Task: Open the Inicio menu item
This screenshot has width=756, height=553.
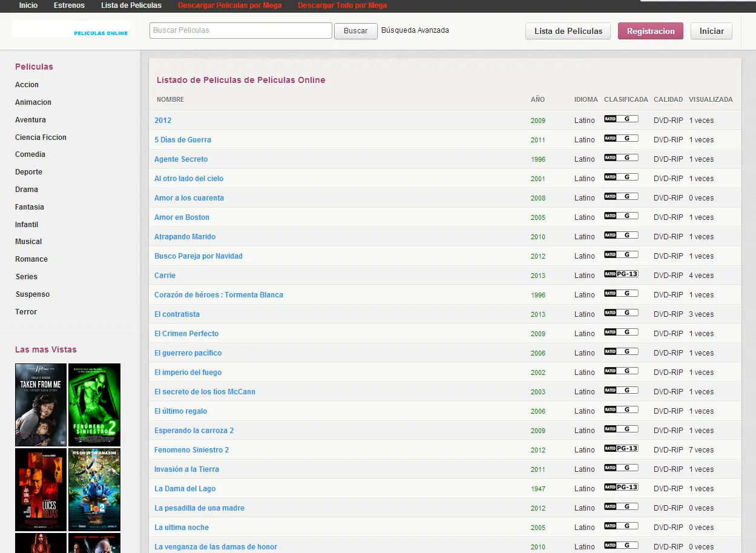Action: click(x=28, y=5)
